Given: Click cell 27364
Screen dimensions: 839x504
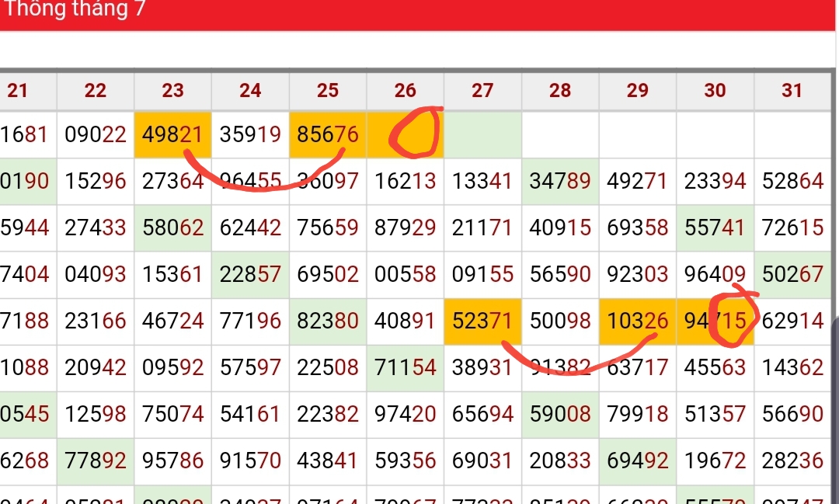Looking at the screenshot, I should click(172, 182).
